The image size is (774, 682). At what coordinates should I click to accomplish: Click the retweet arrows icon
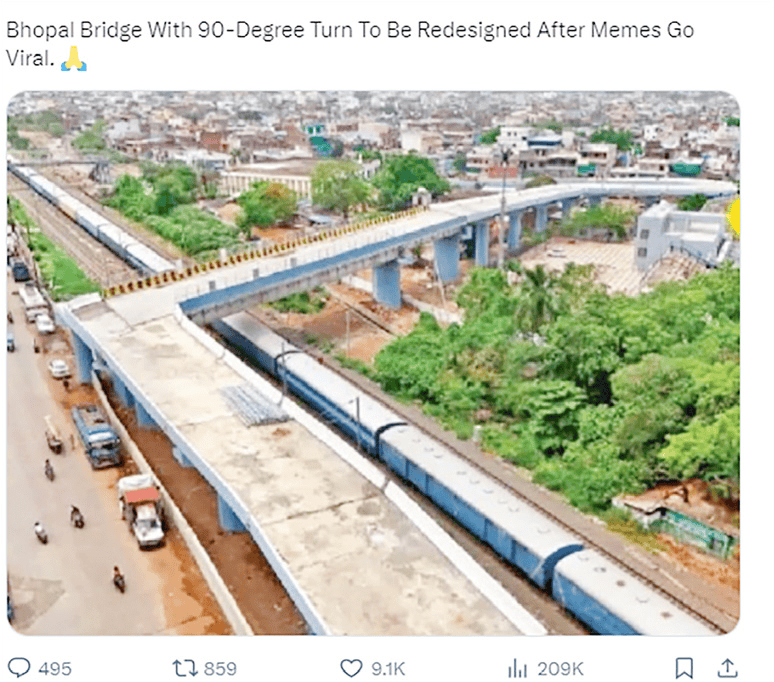pos(185,667)
